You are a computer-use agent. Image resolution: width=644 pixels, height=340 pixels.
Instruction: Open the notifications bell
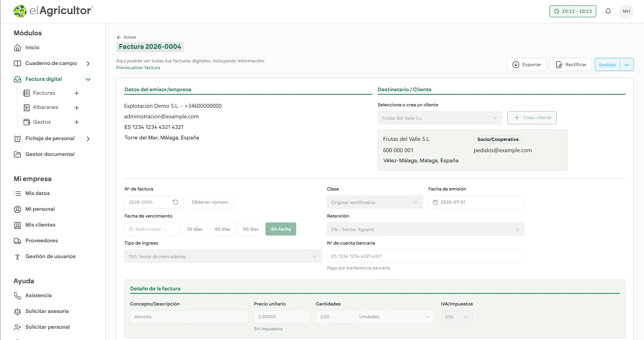608,11
